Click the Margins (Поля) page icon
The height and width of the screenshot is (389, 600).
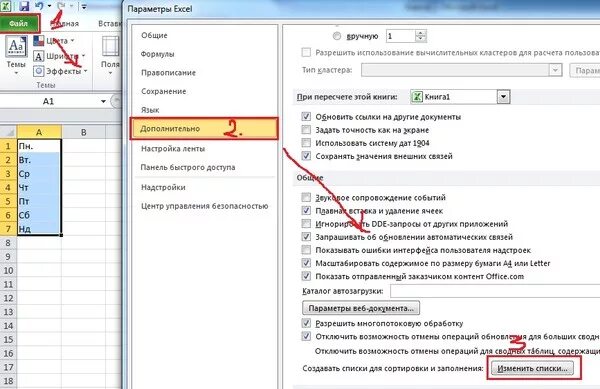[110, 47]
